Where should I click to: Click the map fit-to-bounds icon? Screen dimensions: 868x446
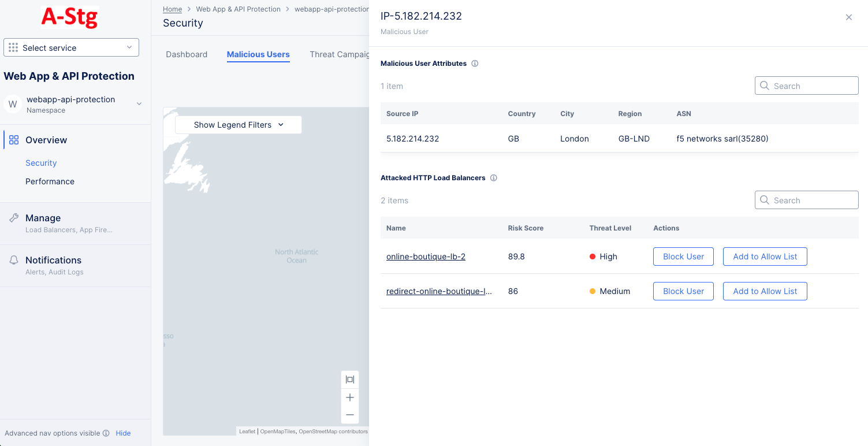coord(349,379)
